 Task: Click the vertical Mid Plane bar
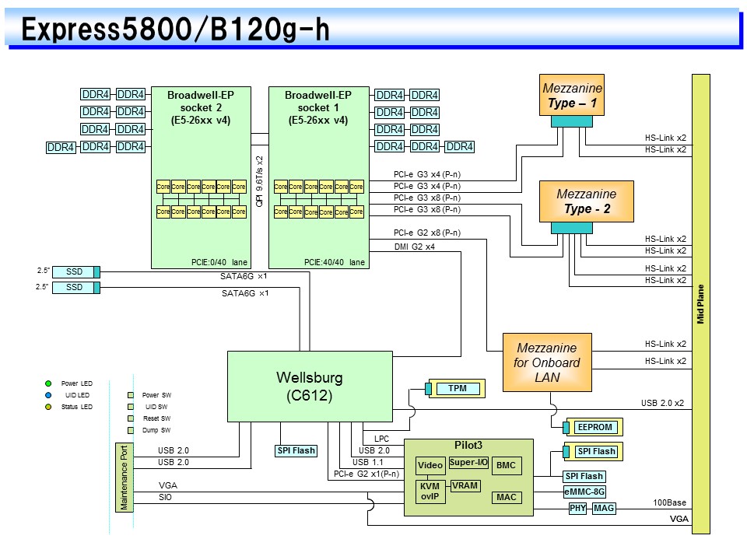click(x=700, y=303)
